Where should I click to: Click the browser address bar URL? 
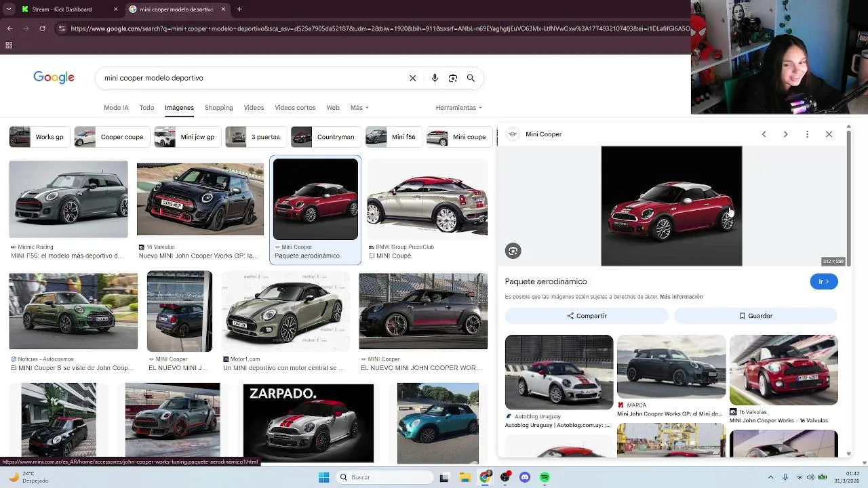pyautogui.click(x=380, y=28)
